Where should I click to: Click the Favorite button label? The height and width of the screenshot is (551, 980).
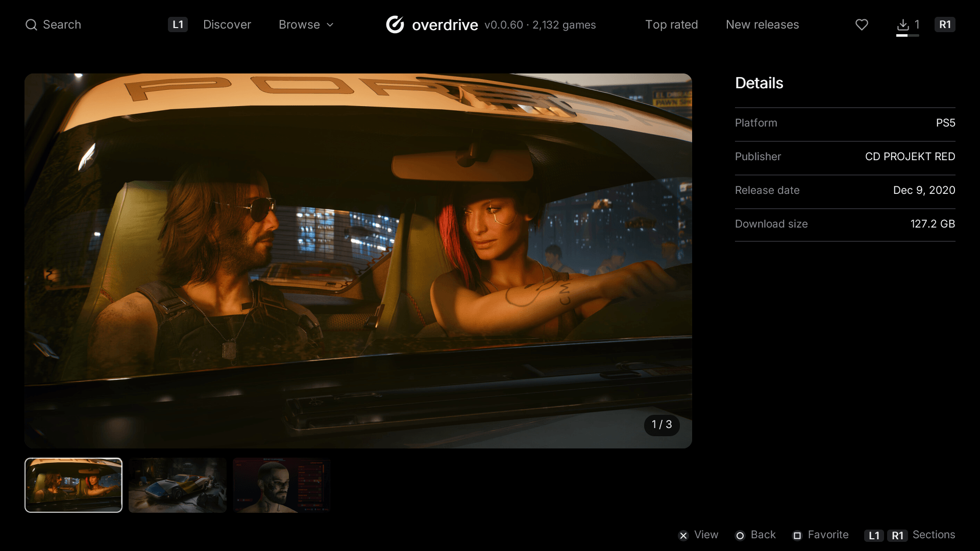coord(828,535)
